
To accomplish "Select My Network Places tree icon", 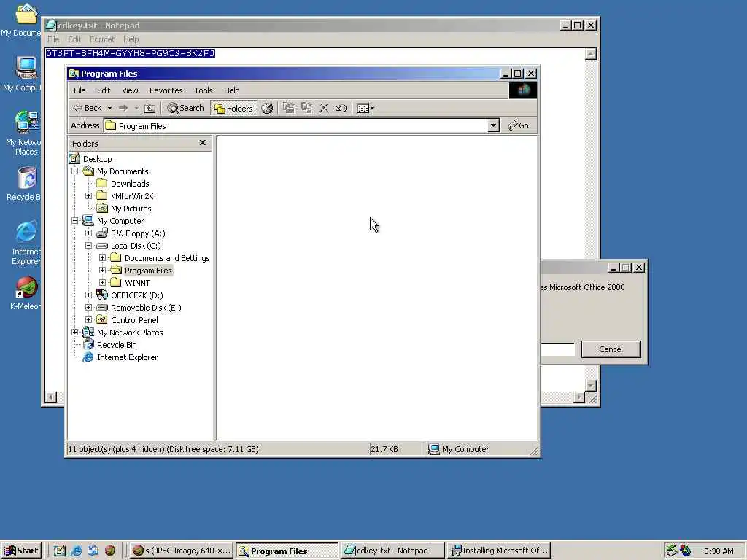I will (88, 332).
